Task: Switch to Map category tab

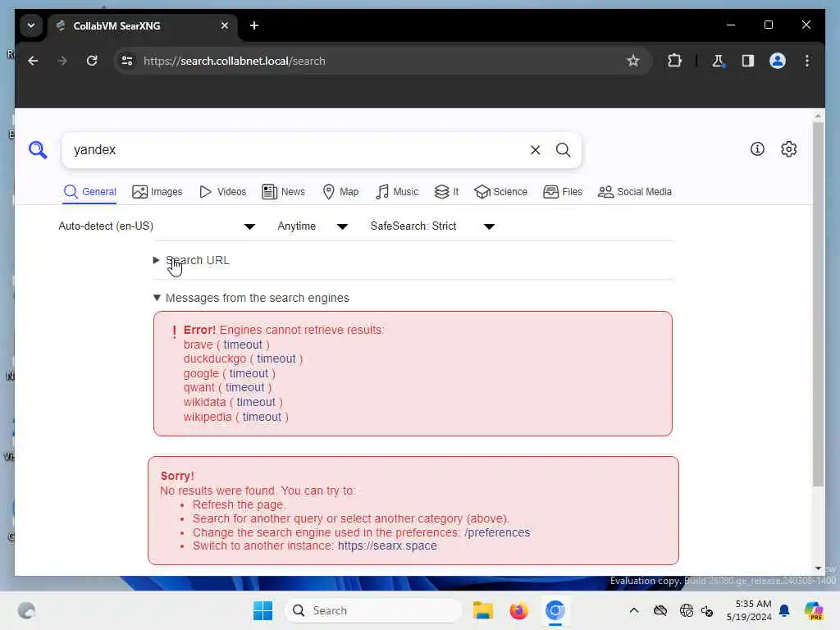Action: point(340,192)
